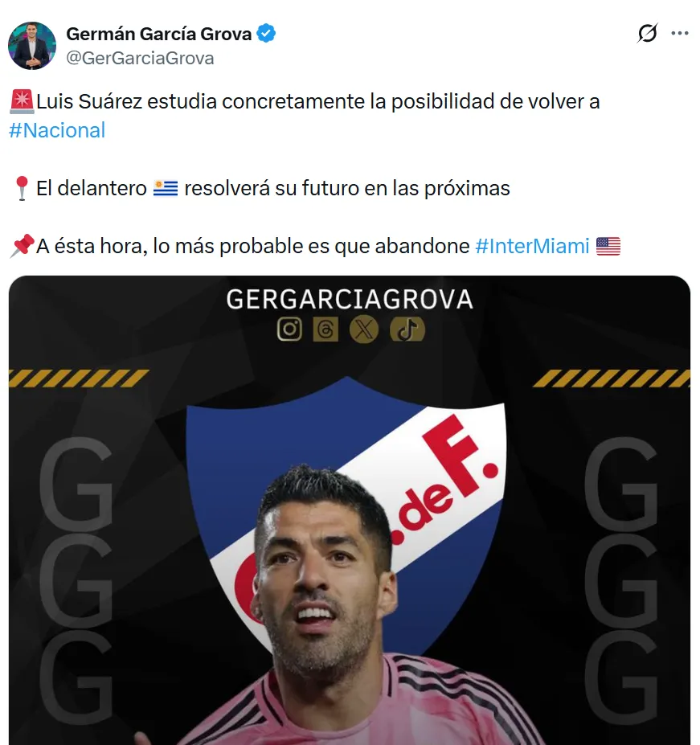Click the GERGARCIAGROVA banner text in image
Viewport: 700px width, 745px height.
click(350, 299)
